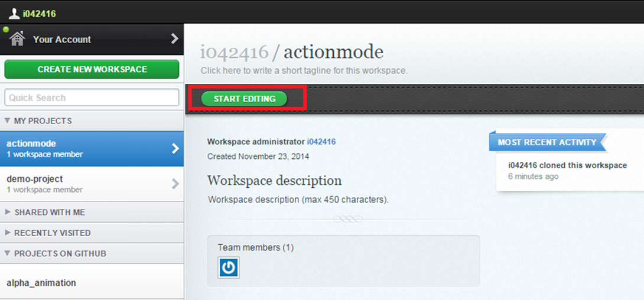The image size is (644, 300).
Task: Click the tagline text to edit it
Action: click(304, 71)
